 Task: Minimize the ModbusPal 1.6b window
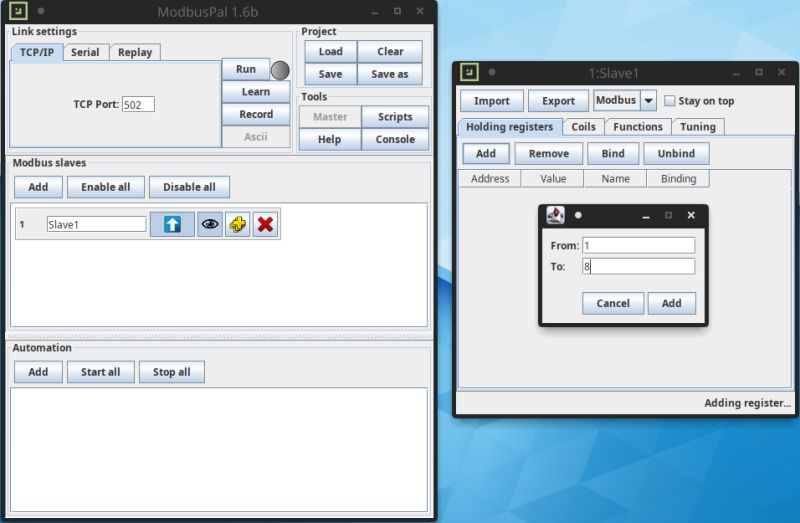(x=375, y=11)
